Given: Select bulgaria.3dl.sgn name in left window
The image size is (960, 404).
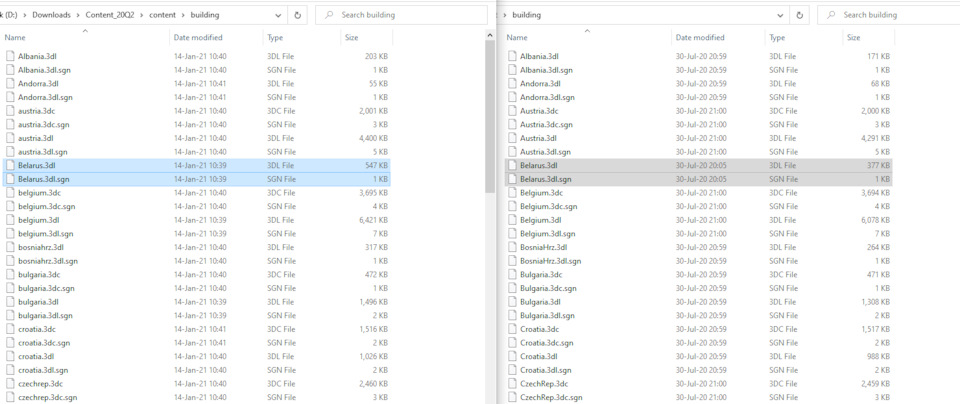Looking at the screenshot, I should click(x=45, y=315).
